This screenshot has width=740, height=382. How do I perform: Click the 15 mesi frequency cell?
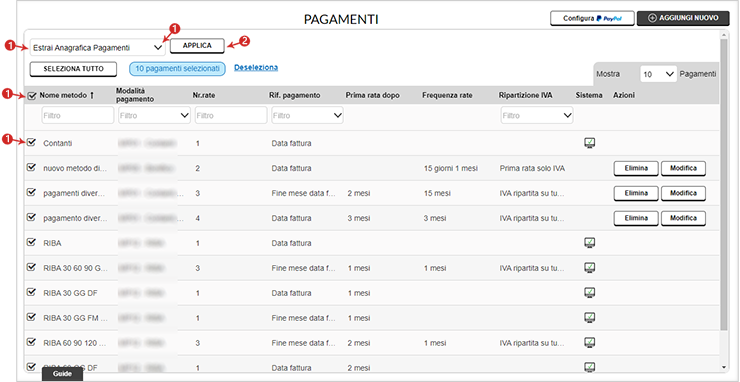(x=437, y=193)
